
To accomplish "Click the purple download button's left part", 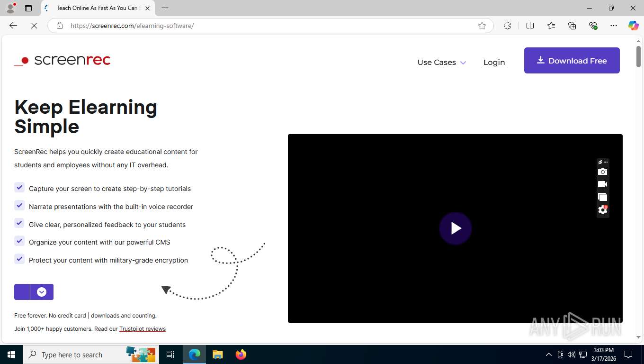I will [x=22, y=292].
